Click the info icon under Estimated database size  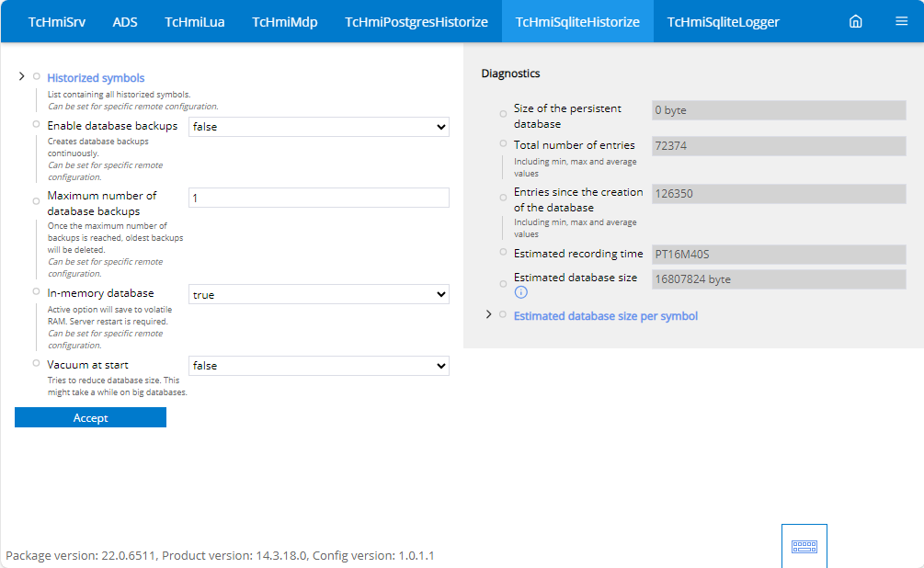click(x=521, y=292)
